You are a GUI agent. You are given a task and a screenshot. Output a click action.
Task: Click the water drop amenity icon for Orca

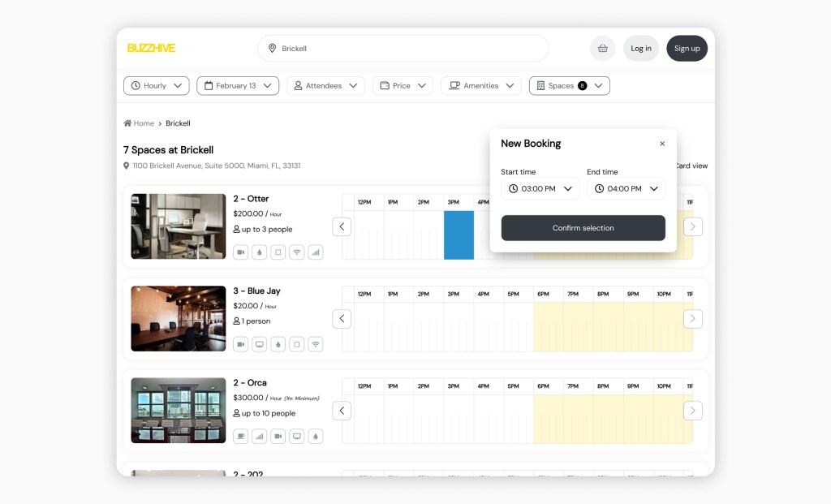point(316,436)
